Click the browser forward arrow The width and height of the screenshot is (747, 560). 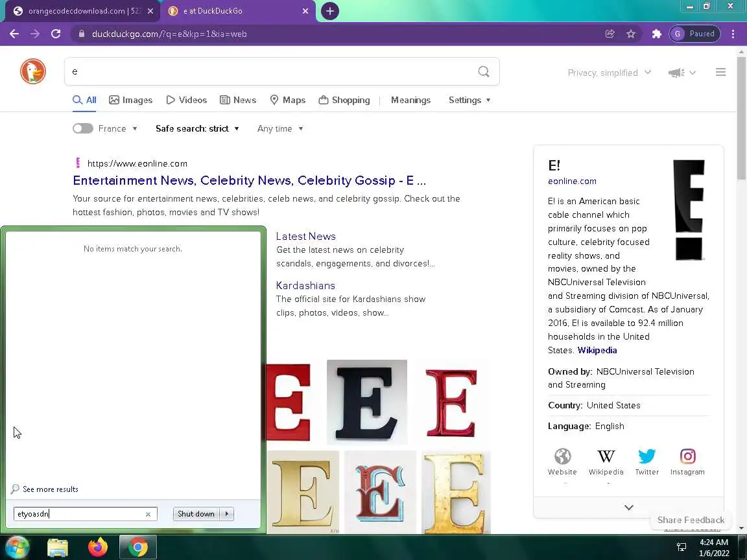pos(35,34)
